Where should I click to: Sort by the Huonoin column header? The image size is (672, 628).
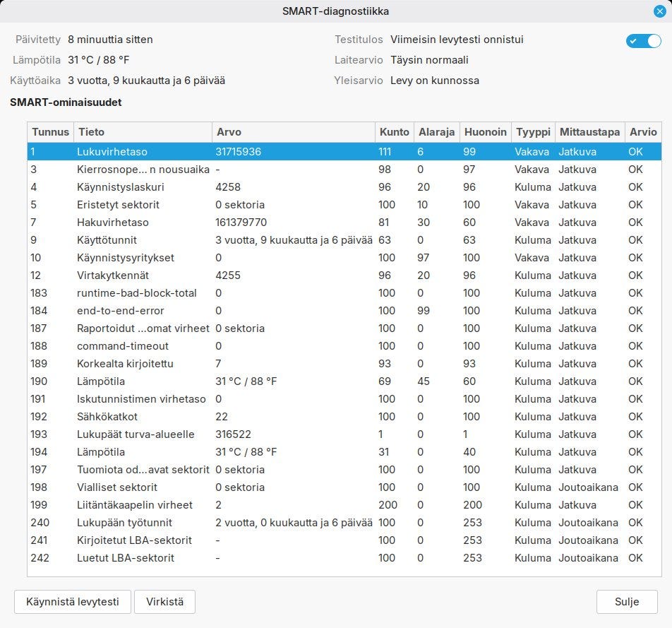click(x=486, y=132)
